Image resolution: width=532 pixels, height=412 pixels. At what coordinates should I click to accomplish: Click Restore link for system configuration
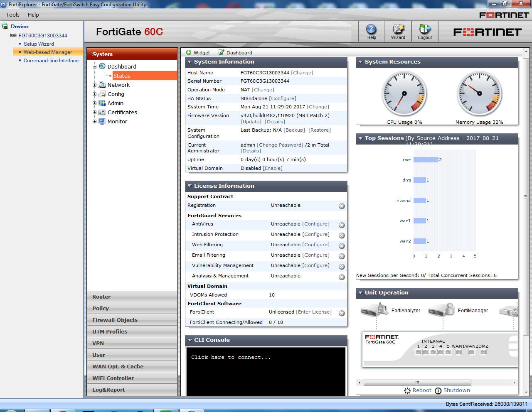(x=320, y=130)
